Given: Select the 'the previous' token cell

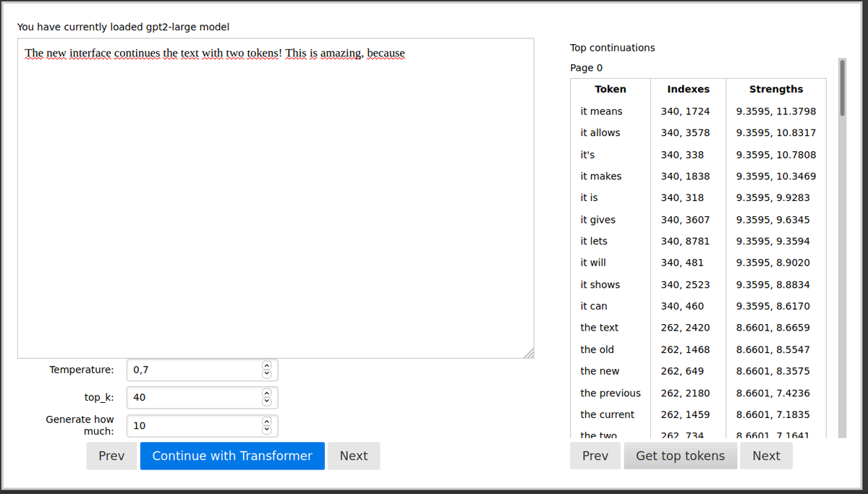Looking at the screenshot, I should tap(610, 393).
